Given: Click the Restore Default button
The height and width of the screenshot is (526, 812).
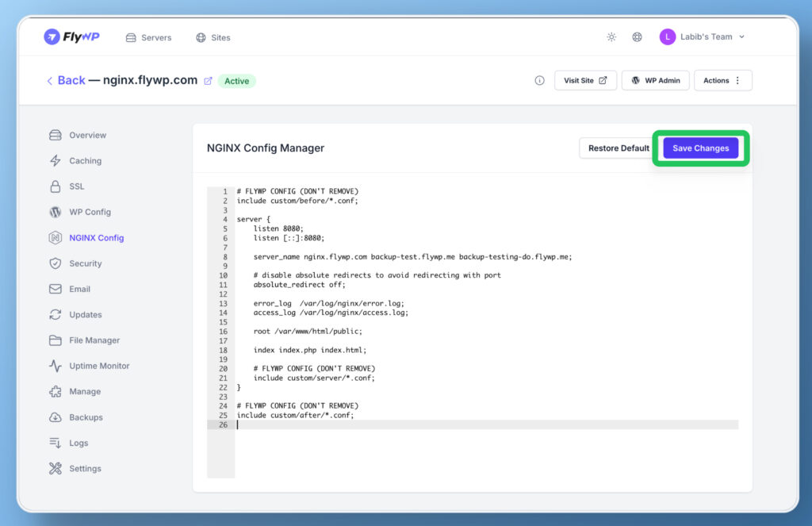Looking at the screenshot, I should pyautogui.click(x=619, y=148).
